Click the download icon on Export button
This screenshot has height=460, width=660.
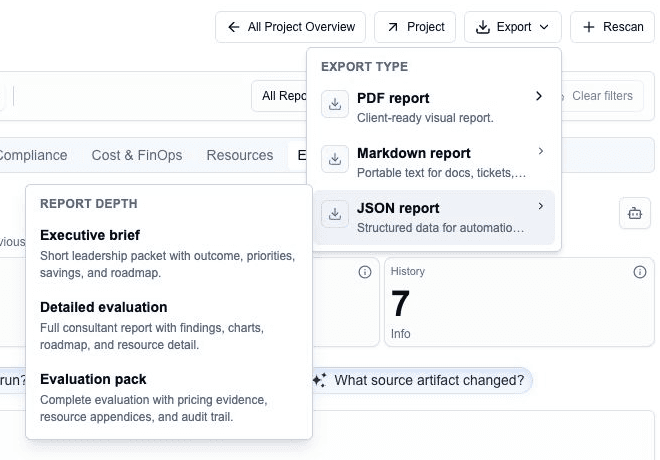click(483, 27)
